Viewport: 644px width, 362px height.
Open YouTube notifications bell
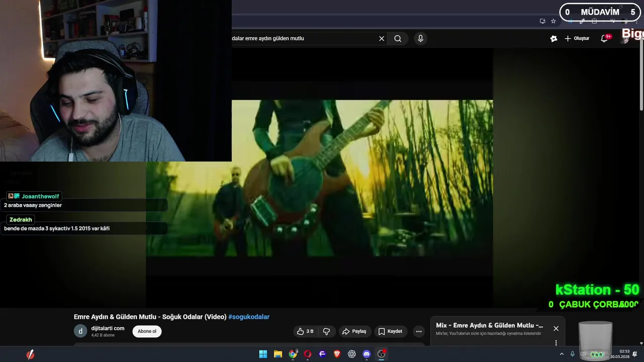click(604, 38)
